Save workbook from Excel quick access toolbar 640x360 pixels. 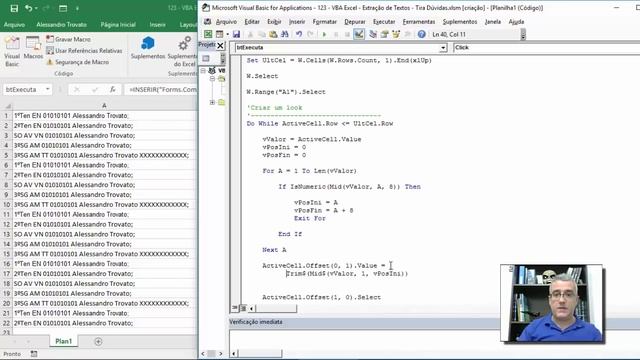14,8
